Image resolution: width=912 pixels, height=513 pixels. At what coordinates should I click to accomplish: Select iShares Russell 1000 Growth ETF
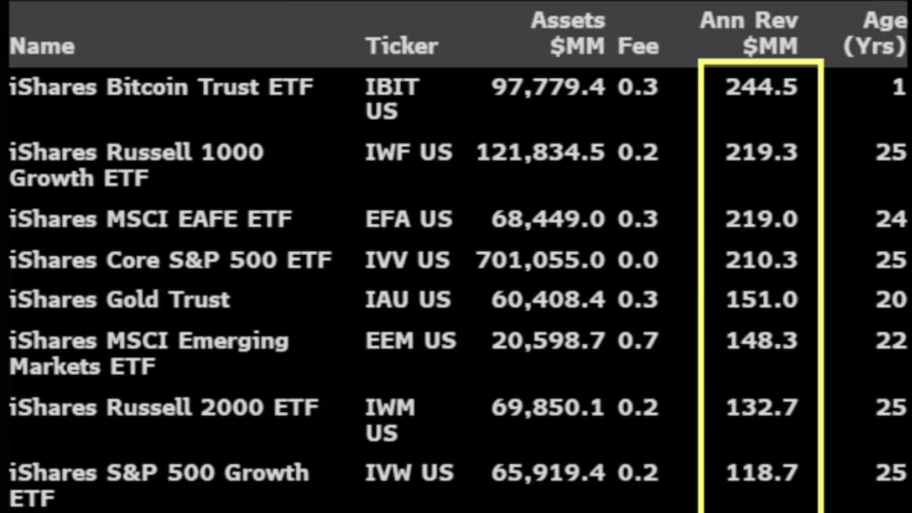pyautogui.click(x=136, y=165)
